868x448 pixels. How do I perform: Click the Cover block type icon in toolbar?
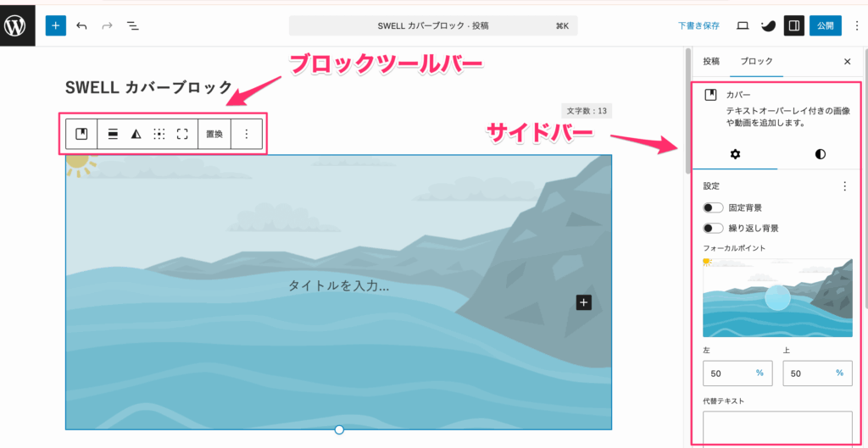[81, 134]
